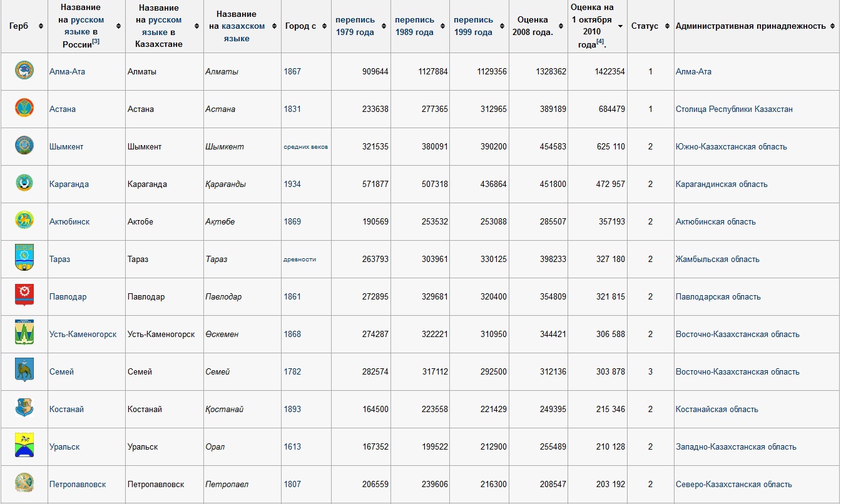Follow the 'казахском языке' header link
The image size is (841, 504).
(x=243, y=33)
